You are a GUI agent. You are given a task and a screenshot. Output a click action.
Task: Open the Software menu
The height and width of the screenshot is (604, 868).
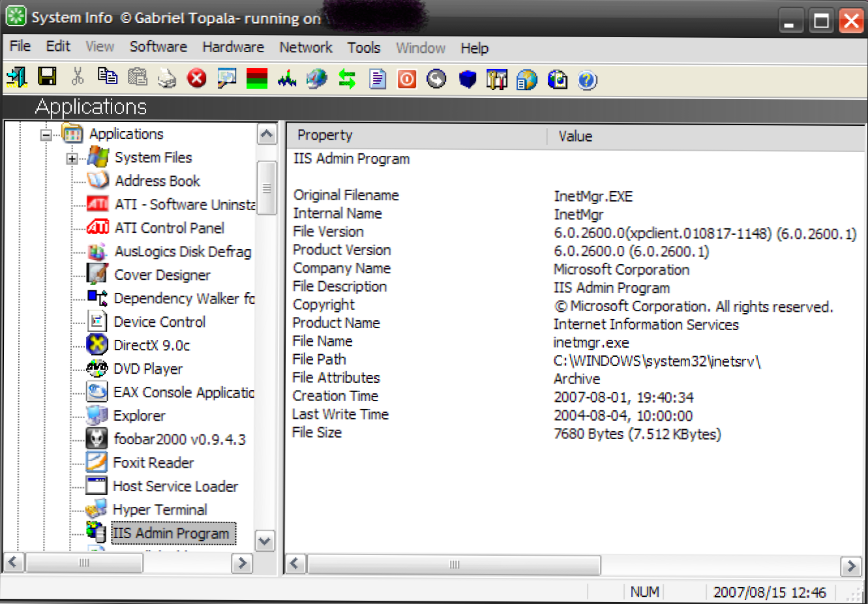(x=158, y=47)
